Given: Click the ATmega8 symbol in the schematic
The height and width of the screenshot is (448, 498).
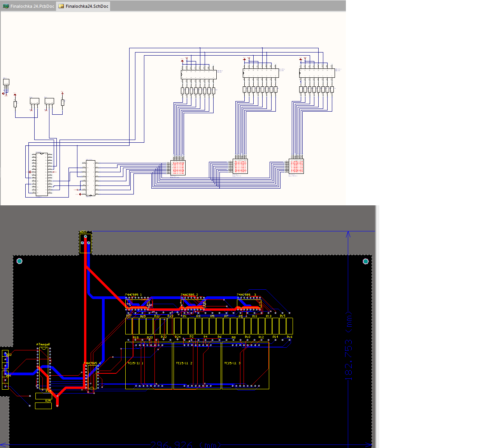Looking at the screenshot, I should [x=42, y=174].
